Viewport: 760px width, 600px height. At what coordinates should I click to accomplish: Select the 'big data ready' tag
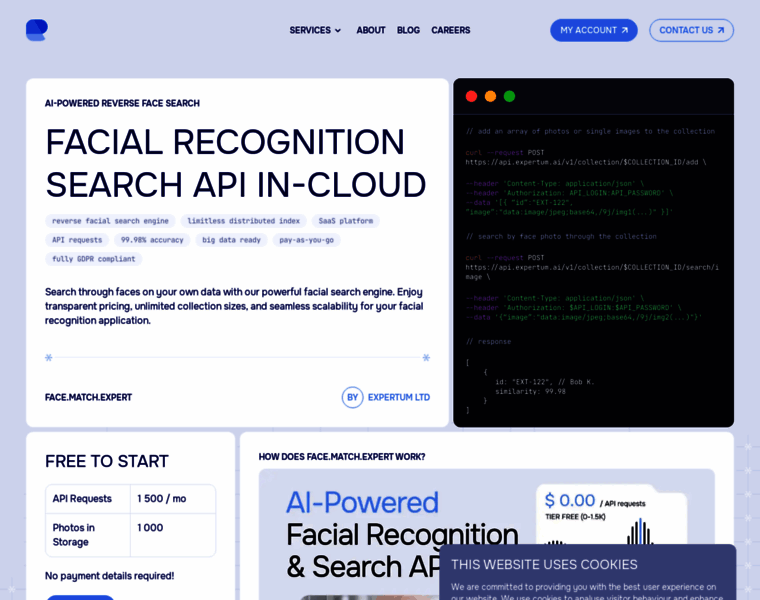point(231,240)
